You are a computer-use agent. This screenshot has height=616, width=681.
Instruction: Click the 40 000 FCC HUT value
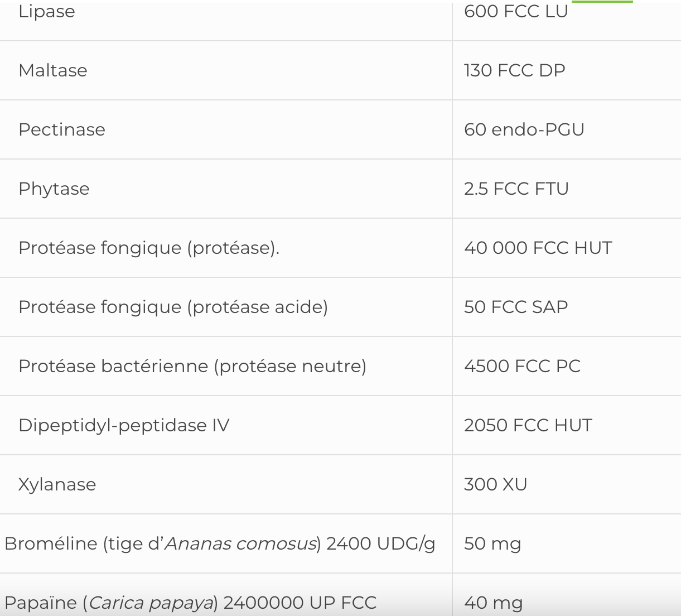click(538, 248)
